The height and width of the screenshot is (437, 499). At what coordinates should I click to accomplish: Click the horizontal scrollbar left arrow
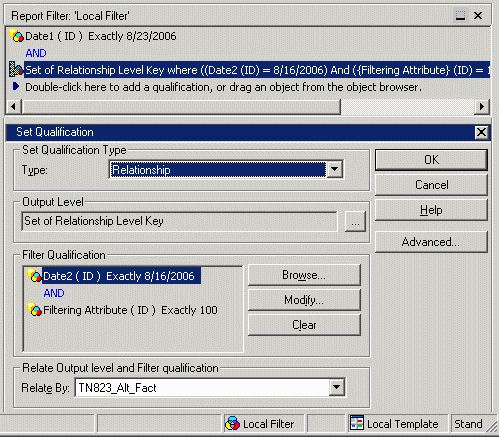pyautogui.click(x=13, y=107)
